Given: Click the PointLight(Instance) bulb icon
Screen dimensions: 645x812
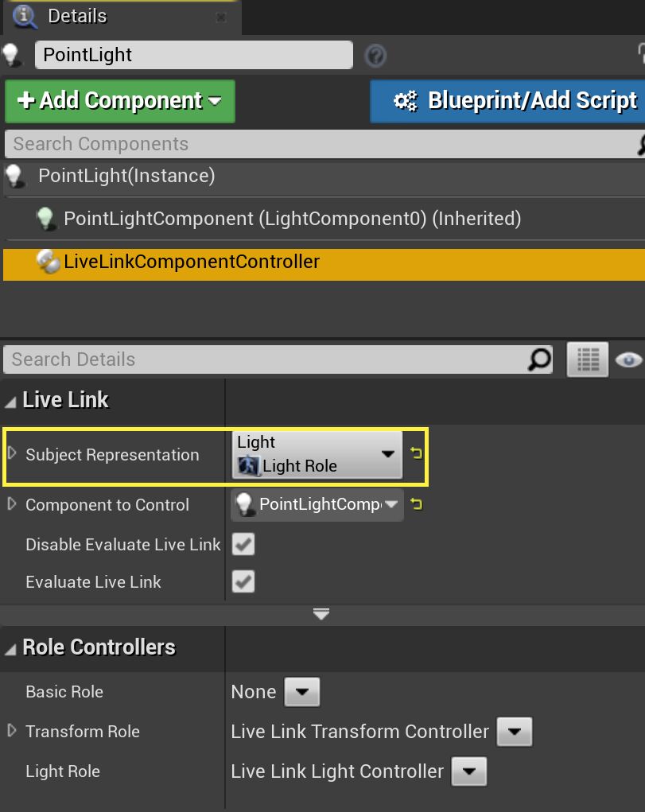Looking at the screenshot, I should [x=14, y=176].
